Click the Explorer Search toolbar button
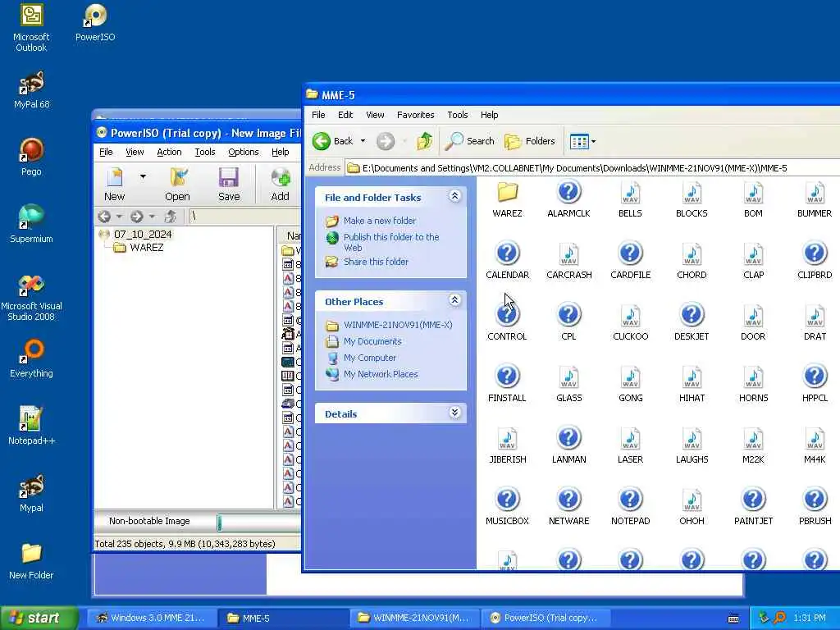Image resolution: width=840 pixels, height=630 pixels. (470, 141)
